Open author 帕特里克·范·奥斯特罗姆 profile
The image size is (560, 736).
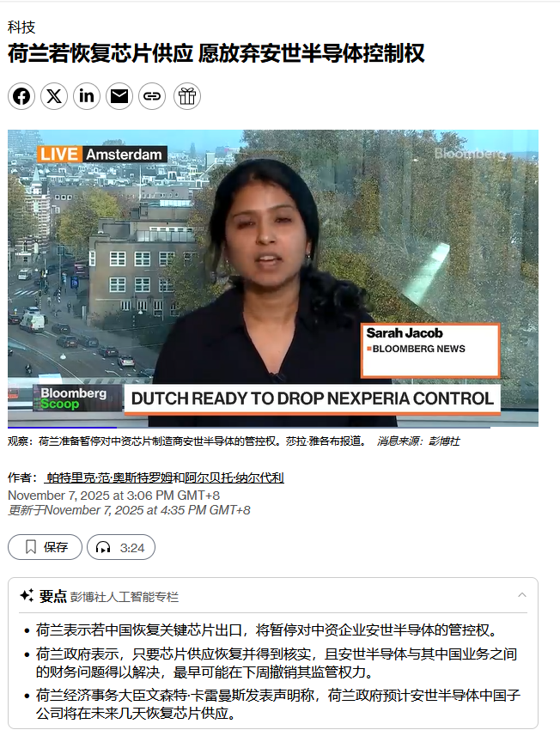click(109, 477)
